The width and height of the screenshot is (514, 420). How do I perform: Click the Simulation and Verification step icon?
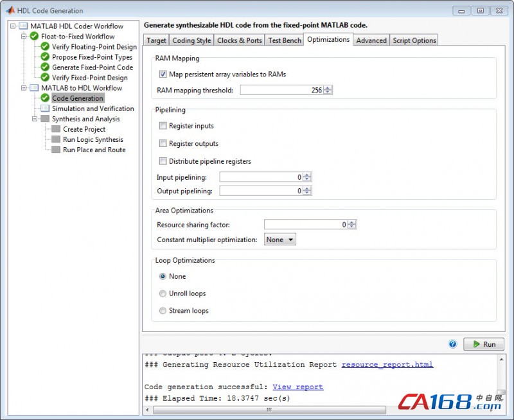(45, 109)
